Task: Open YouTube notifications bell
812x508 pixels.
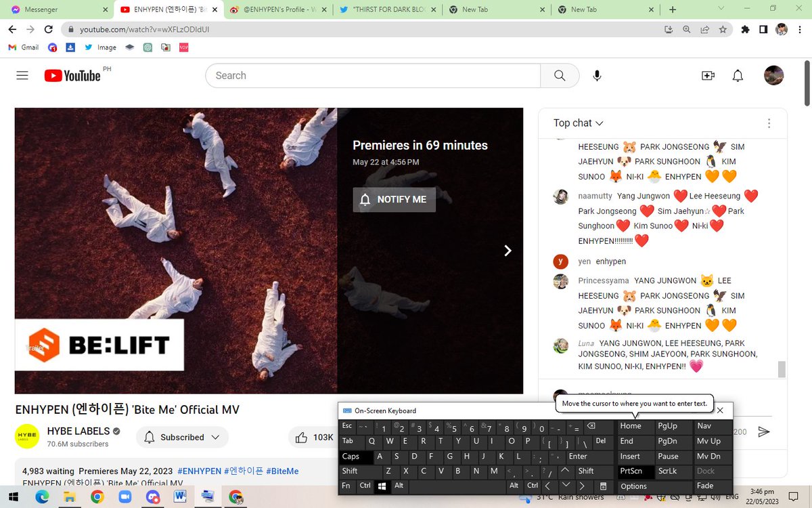Action: pyautogui.click(x=738, y=76)
